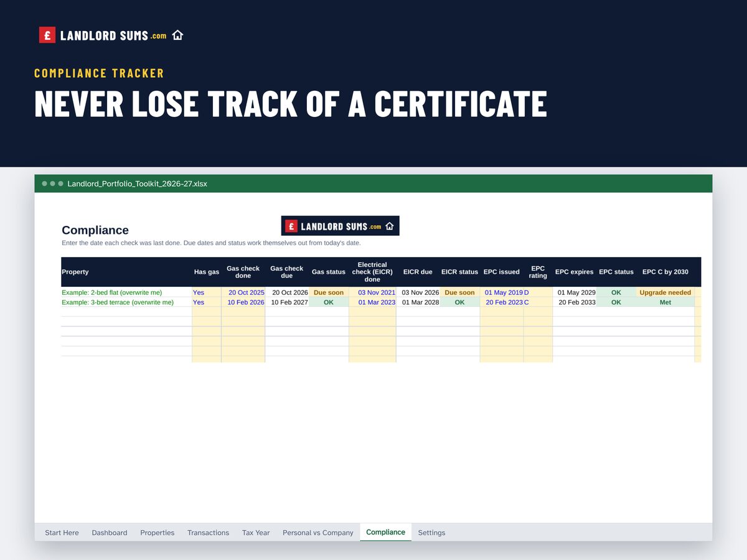Select the EPC expires column header
747x560 pixels.
pos(575,272)
